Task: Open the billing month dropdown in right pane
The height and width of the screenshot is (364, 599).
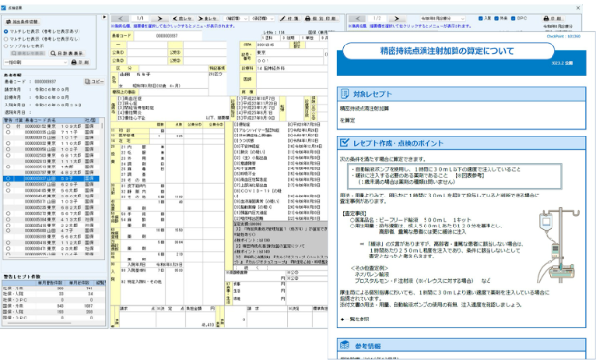Action: [442, 18]
